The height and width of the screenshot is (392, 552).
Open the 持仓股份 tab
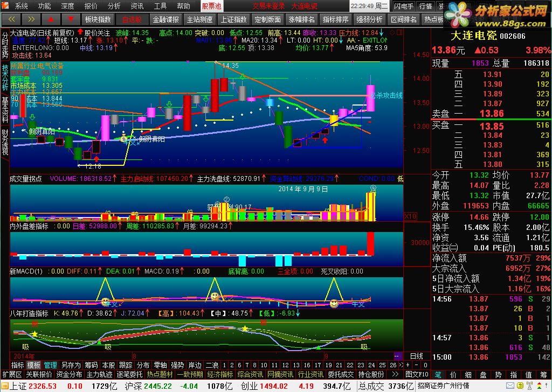tap(371, 374)
